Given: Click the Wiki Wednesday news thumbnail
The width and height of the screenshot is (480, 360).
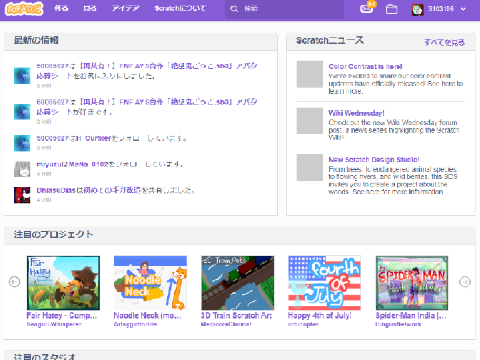Looking at the screenshot, I should (x=310, y=121).
